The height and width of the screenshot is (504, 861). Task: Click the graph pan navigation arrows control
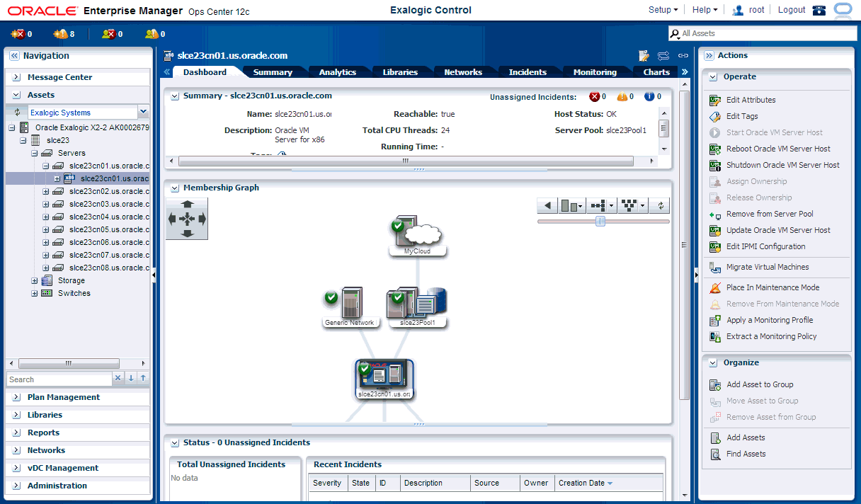pos(187,219)
